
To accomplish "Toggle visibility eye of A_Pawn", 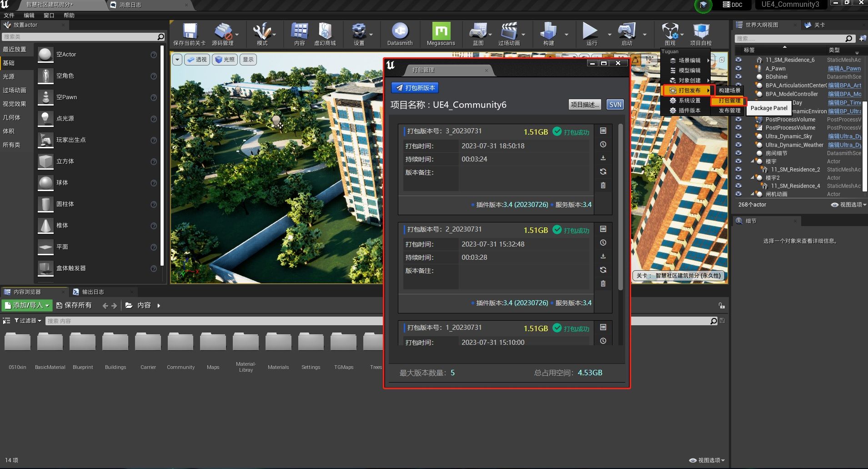I will pyautogui.click(x=738, y=69).
